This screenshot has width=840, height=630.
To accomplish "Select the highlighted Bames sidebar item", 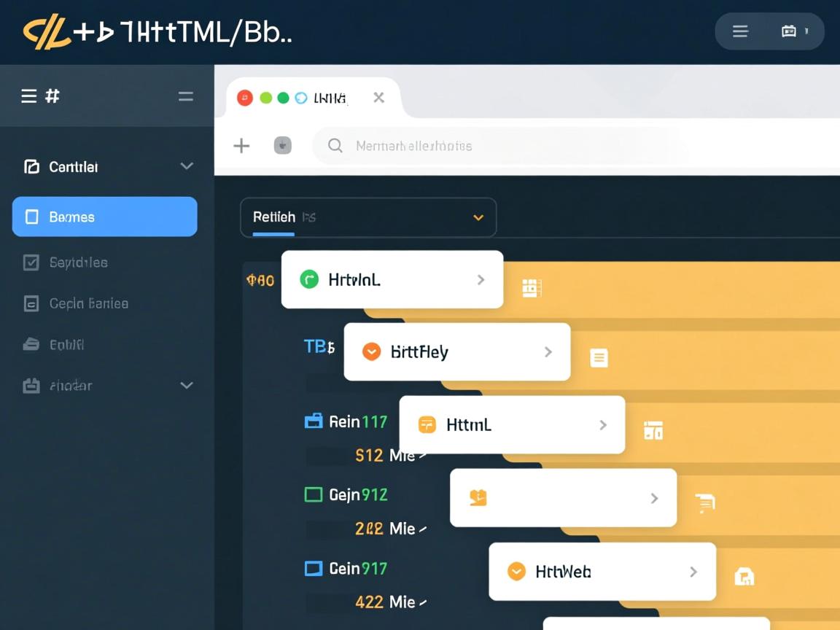I will (x=104, y=217).
